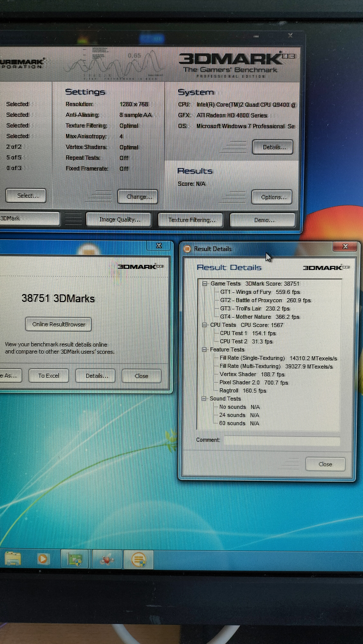Screen dimensions: 363x644
Task: Collapse the Sound Tests tree node
Action: coord(204,398)
